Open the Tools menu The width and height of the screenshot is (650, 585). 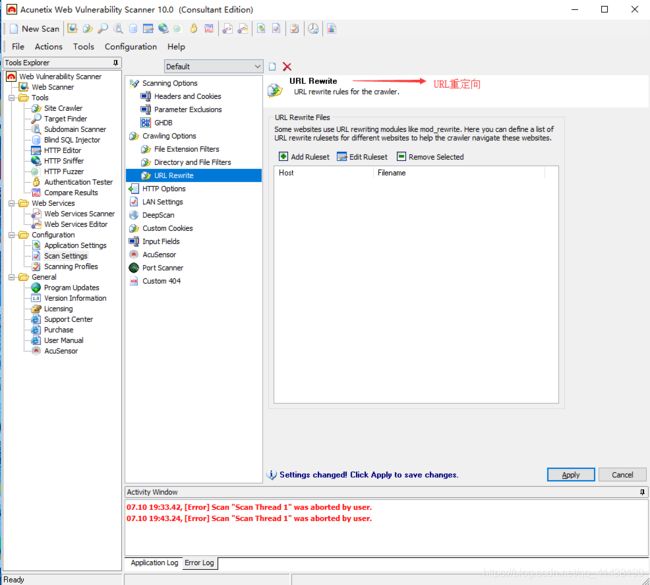coord(84,46)
